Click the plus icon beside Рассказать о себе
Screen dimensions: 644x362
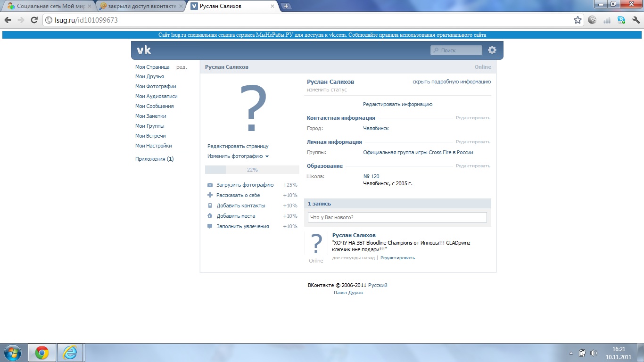pos(210,195)
